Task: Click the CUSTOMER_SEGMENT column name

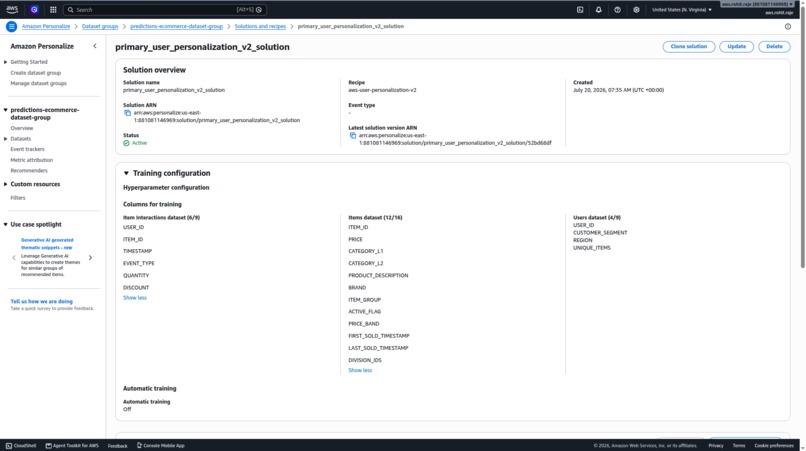Action: (600, 233)
